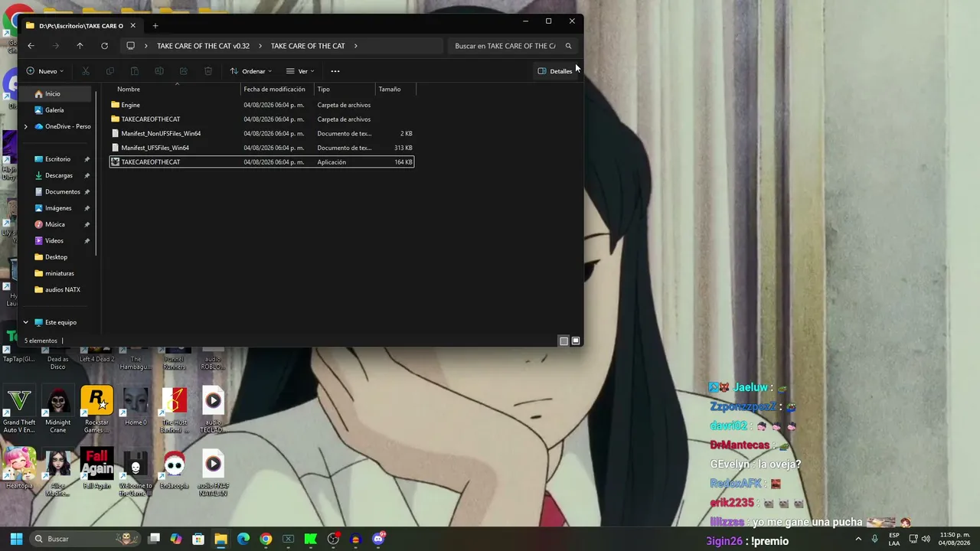
Task: Refresh the current folder view
Action: pos(104,46)
